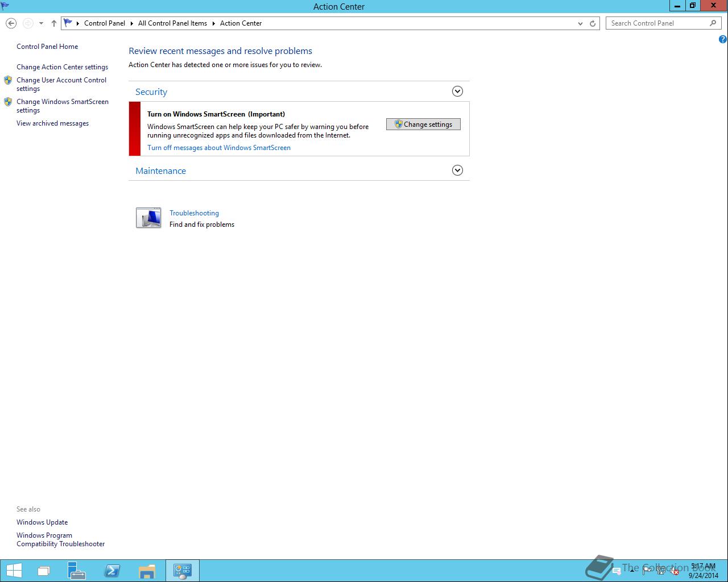728x582 pixels.
Task: Click the taskbar clock and date
Action: point(704,571)
